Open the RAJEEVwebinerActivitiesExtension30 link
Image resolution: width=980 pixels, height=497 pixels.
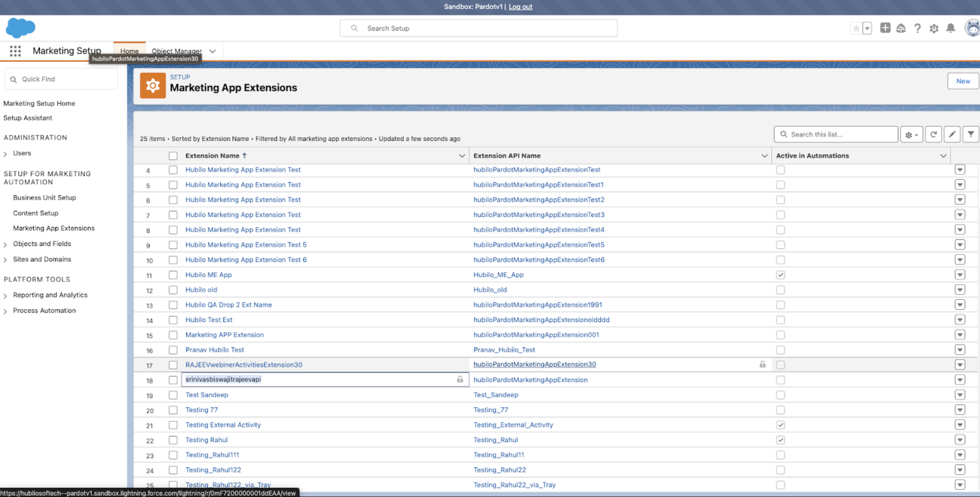click(244, 365)
